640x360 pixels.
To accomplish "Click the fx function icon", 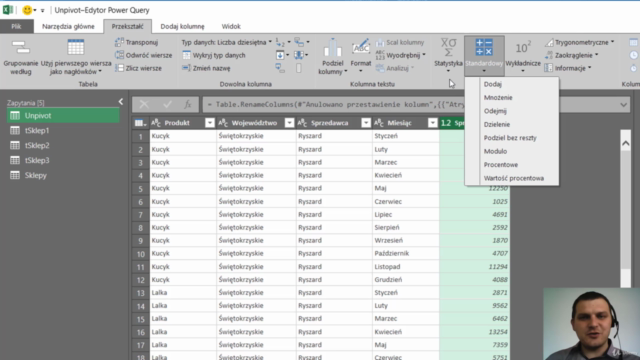I will pos(188,104).
